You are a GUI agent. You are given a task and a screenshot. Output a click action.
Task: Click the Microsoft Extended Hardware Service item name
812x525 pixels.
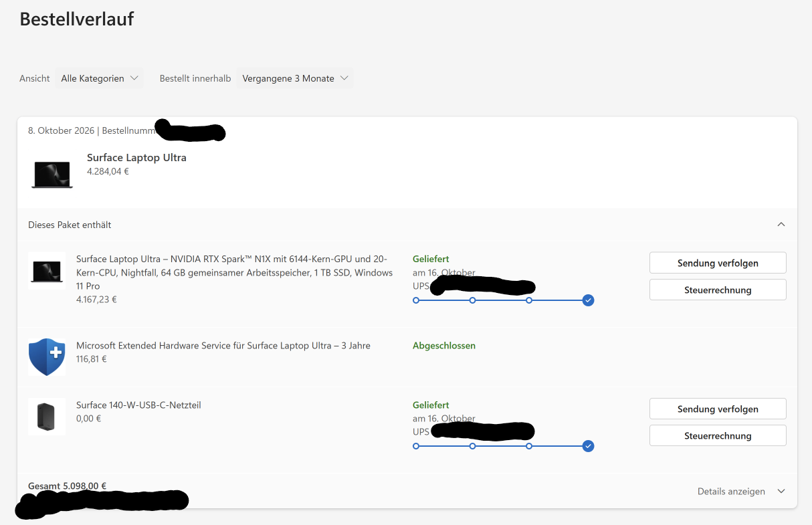point(223,346)
